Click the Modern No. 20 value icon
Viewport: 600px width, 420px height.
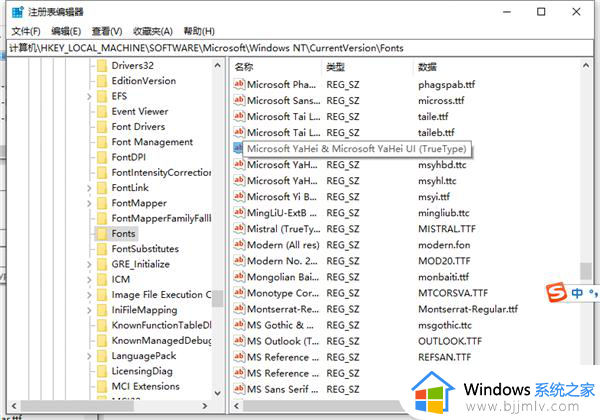point(239,261)
